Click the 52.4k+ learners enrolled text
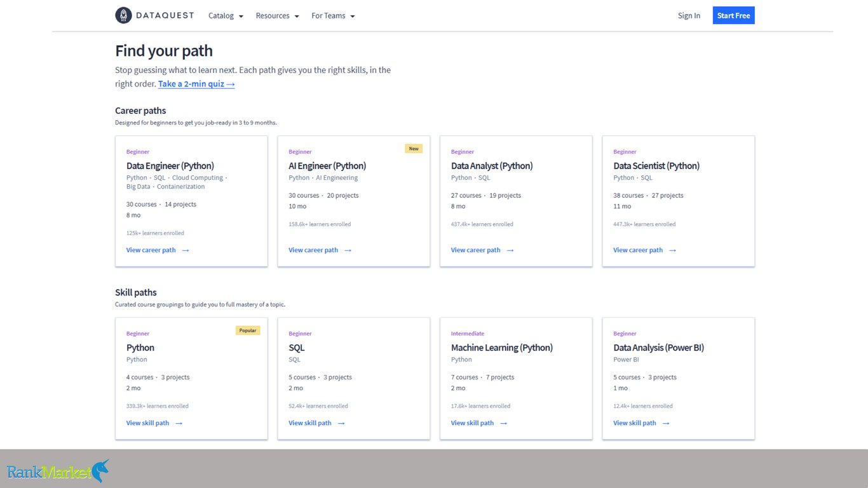The height and width of the screenshot is (488, 868). 318,406
